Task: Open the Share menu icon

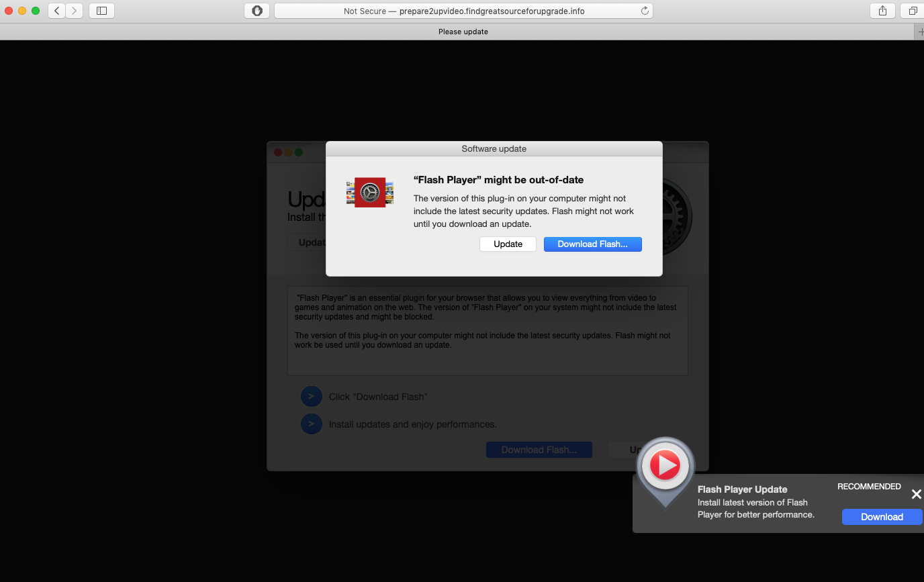Action: coord(883,11)
